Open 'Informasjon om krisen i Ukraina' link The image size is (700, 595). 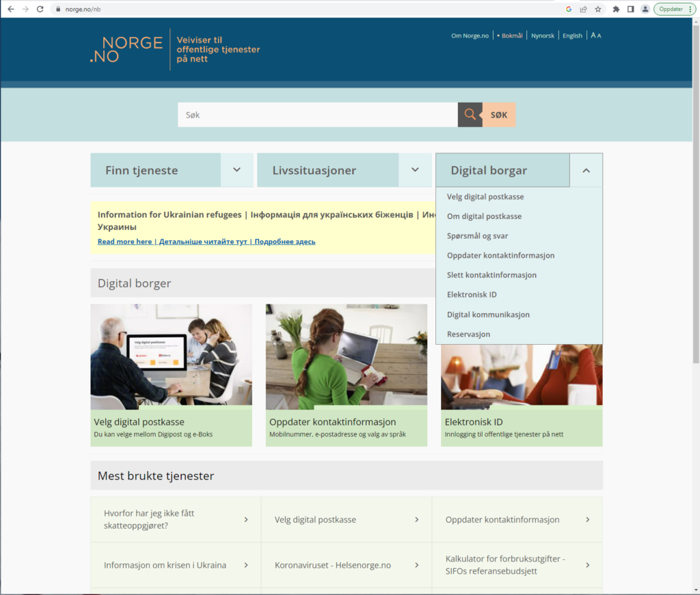165,566
